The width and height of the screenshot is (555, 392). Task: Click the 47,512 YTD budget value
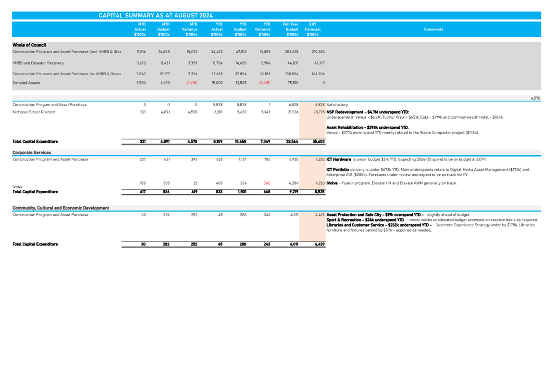point(241,52)
